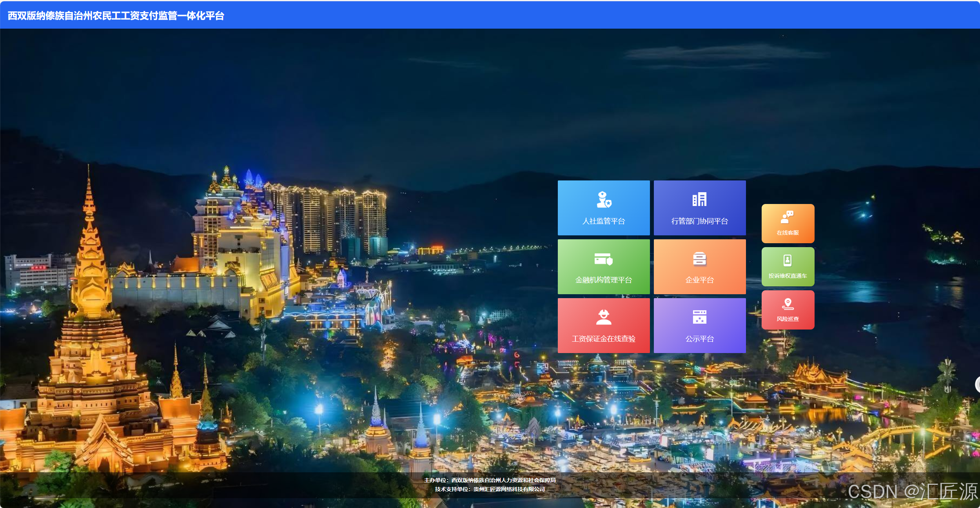The image size is (980, 508).
Task: Click the 公示平台 calendar-star icon
Action: (699, 317)
